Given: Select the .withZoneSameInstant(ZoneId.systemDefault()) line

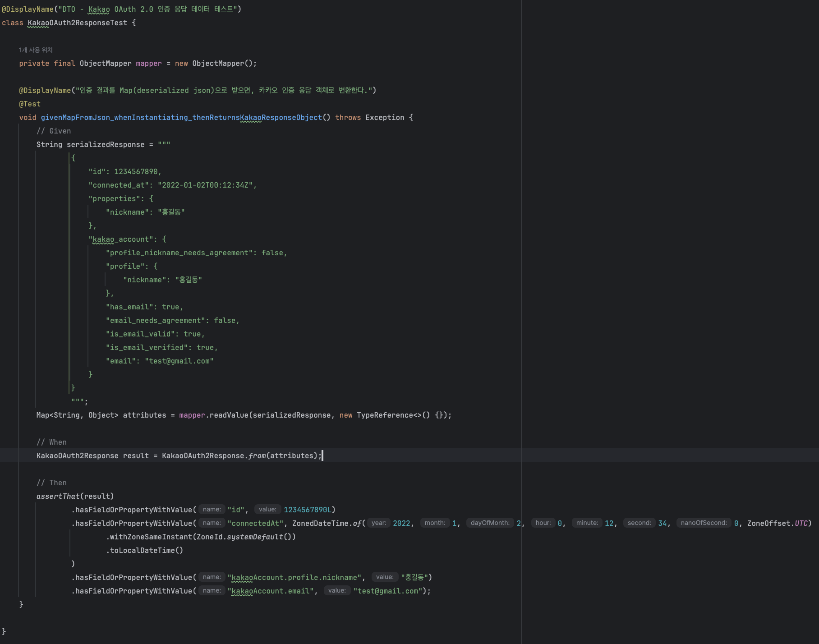Looking at the screenshot, I should point(201,537).
